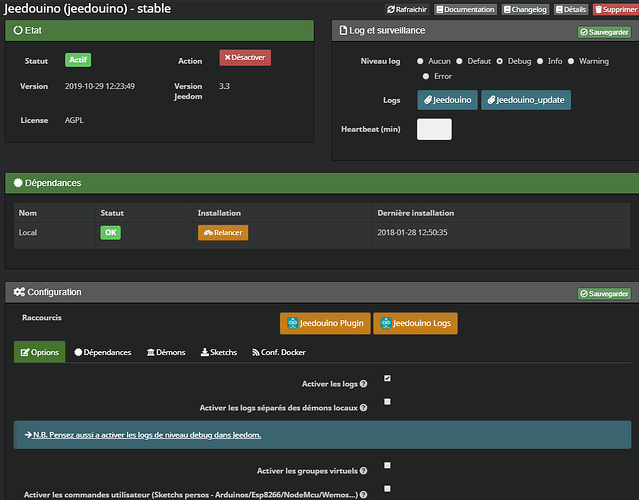Deactivate the plugin with Désactiver

(245, 57)
